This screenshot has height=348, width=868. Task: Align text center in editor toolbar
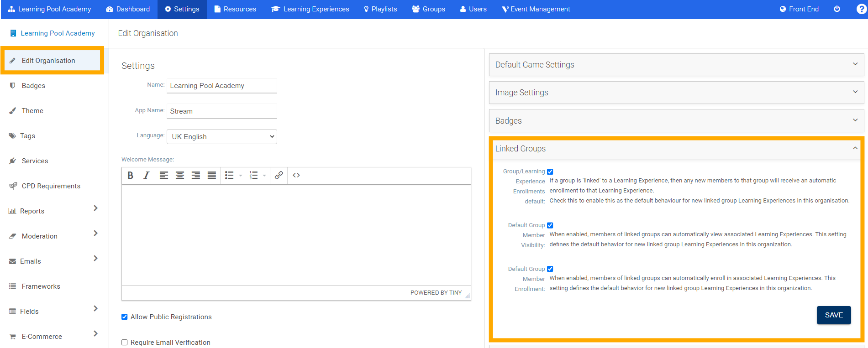click(180, 176)
